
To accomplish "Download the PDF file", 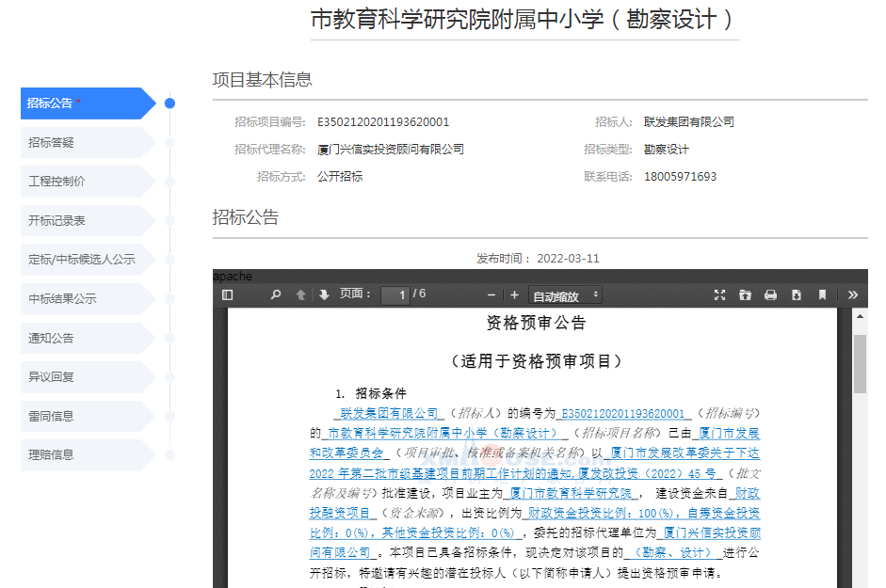I will pos(796,295).
